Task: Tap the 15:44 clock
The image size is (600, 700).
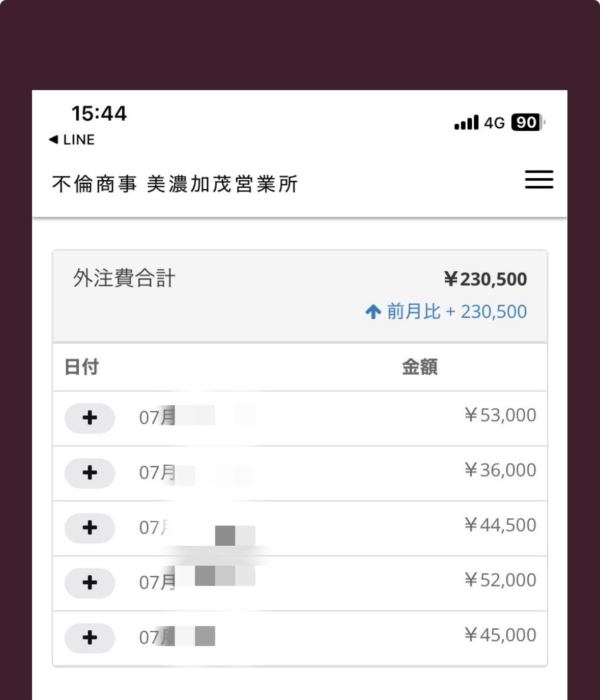Action: pos(99,114)
